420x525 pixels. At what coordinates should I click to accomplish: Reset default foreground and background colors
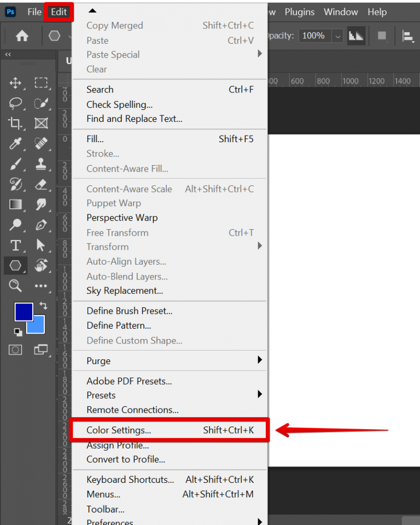click(18, 332)
